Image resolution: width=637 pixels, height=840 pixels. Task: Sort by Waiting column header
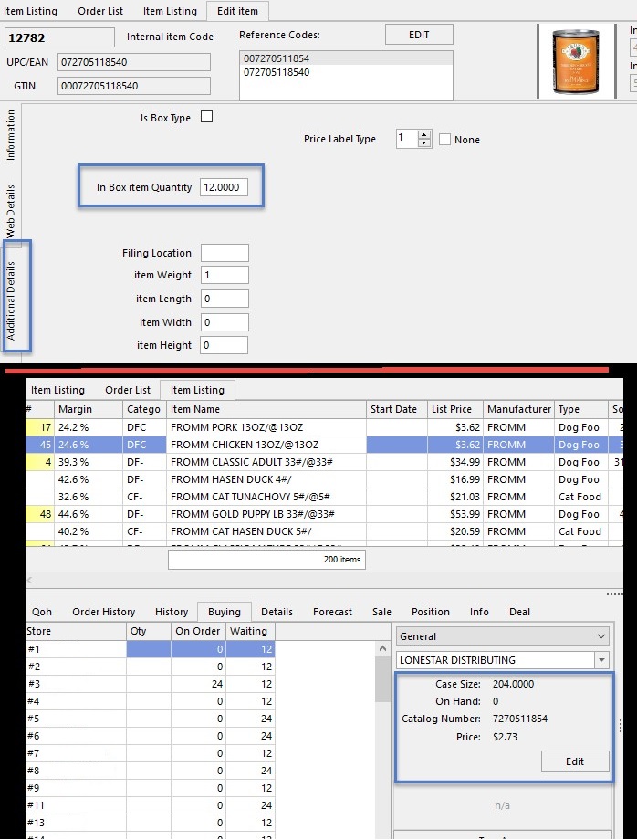pos(250,631)
